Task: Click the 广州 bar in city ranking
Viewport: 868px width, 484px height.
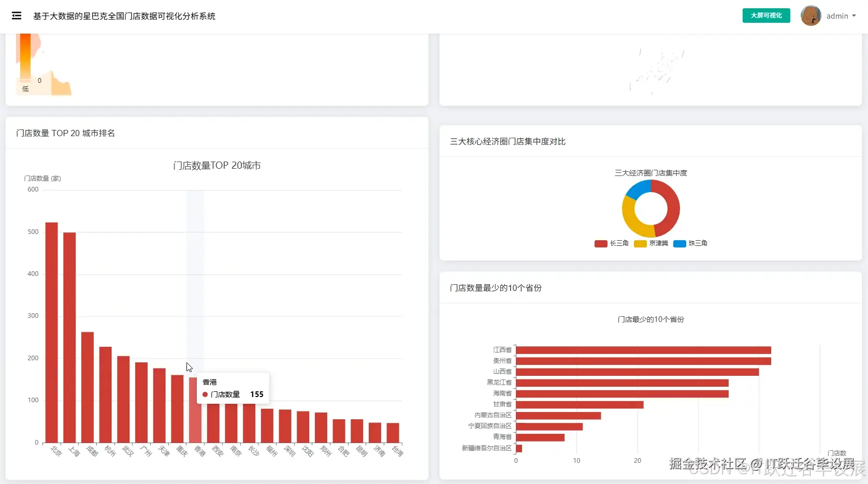Action: click(x=141, y=402)
